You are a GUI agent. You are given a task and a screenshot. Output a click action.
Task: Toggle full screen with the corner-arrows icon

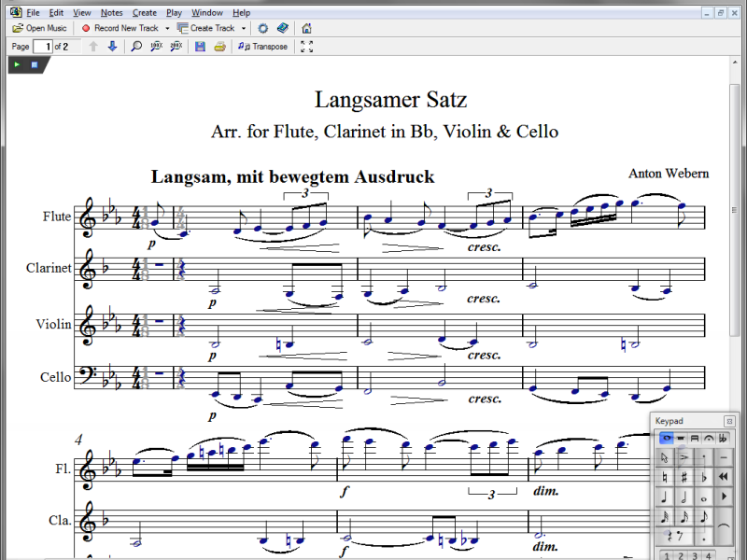coord(307,46)
